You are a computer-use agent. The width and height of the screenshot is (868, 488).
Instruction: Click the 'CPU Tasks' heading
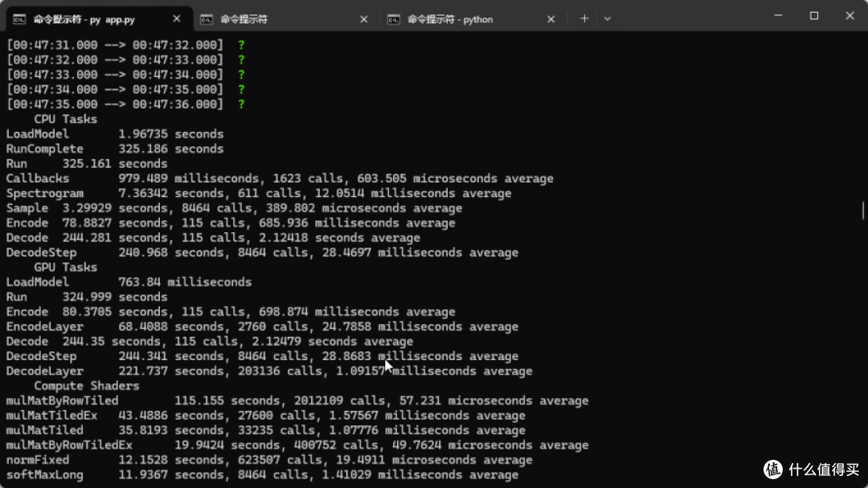(65, 119)
